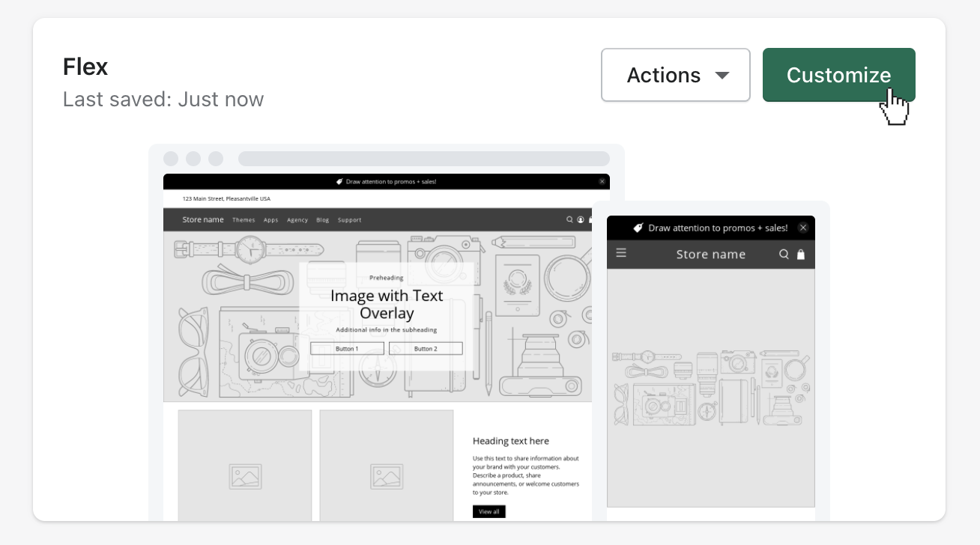Click the account icon in desktop preview navbar
This screenshot has width=980, height=545.
580,219
